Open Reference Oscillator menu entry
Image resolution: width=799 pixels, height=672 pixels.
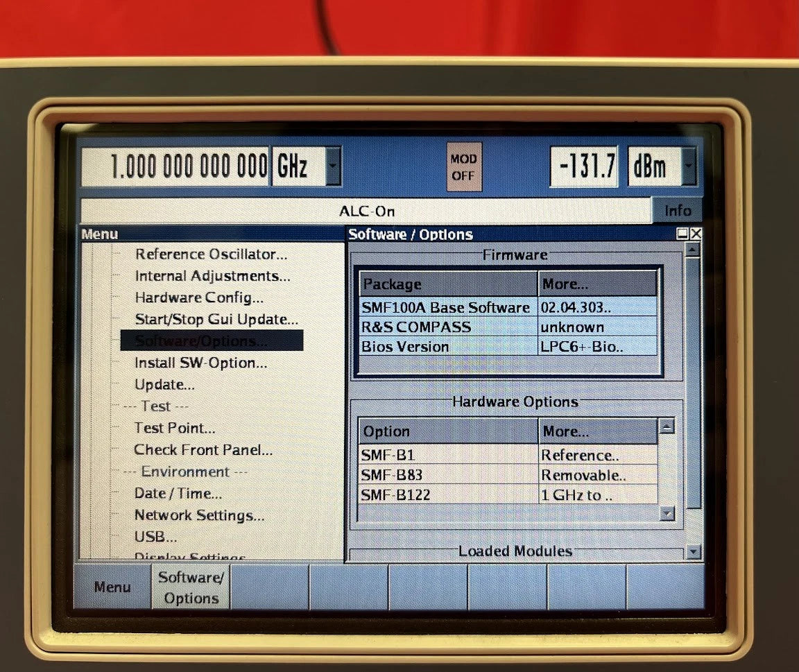211,255
